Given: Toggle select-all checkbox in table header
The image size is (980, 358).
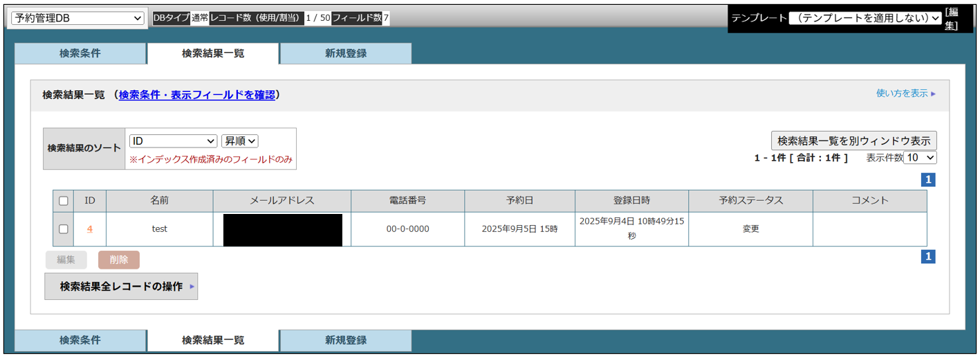Looking at the screenshot, I should click(64, 201).
